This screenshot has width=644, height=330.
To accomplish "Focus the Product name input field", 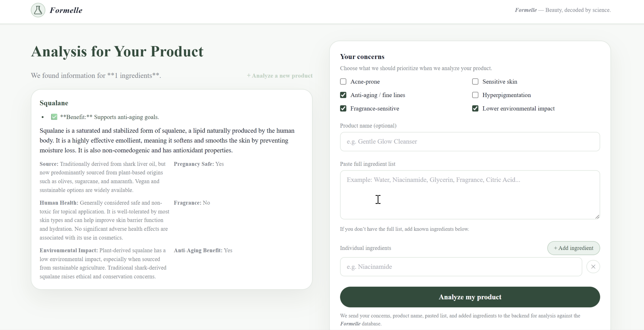I will point(469,142).
